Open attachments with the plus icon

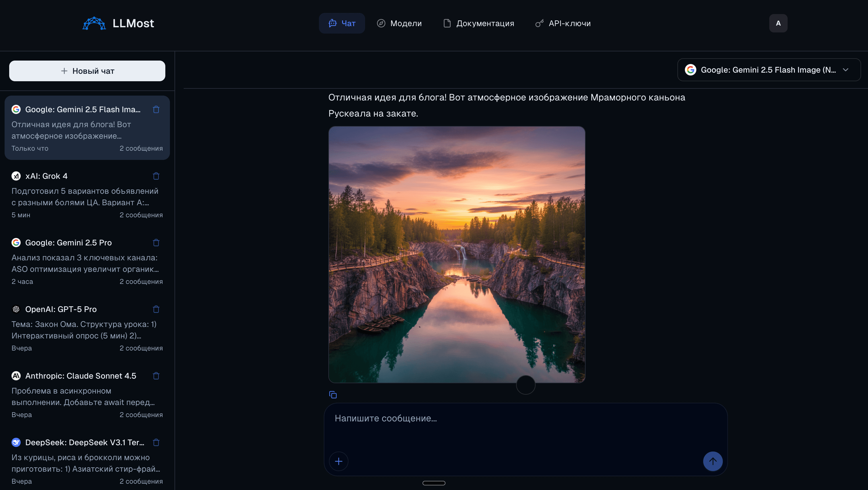(x=339, y=461)
